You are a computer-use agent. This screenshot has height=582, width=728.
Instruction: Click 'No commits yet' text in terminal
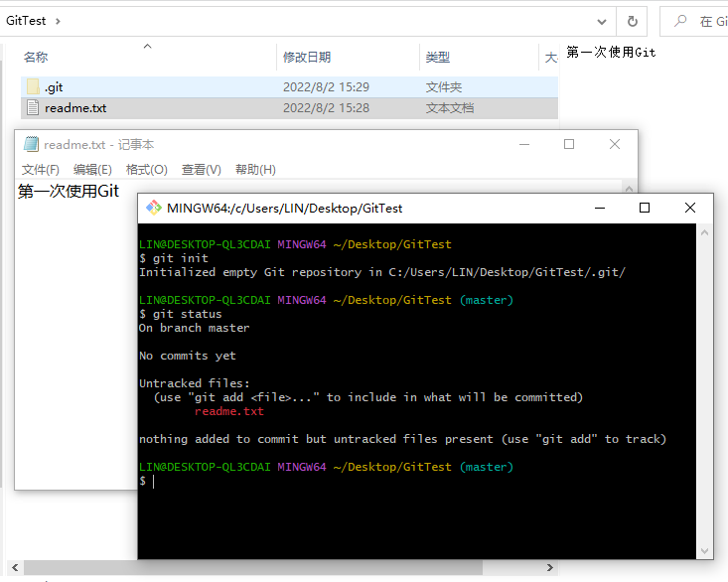(188, 356)
